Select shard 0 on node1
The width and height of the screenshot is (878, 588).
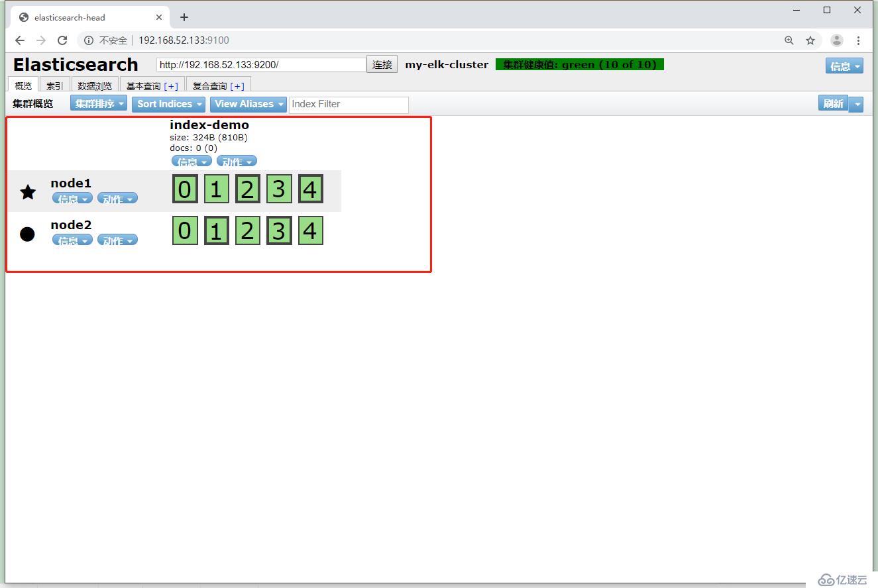click(185, 189)
